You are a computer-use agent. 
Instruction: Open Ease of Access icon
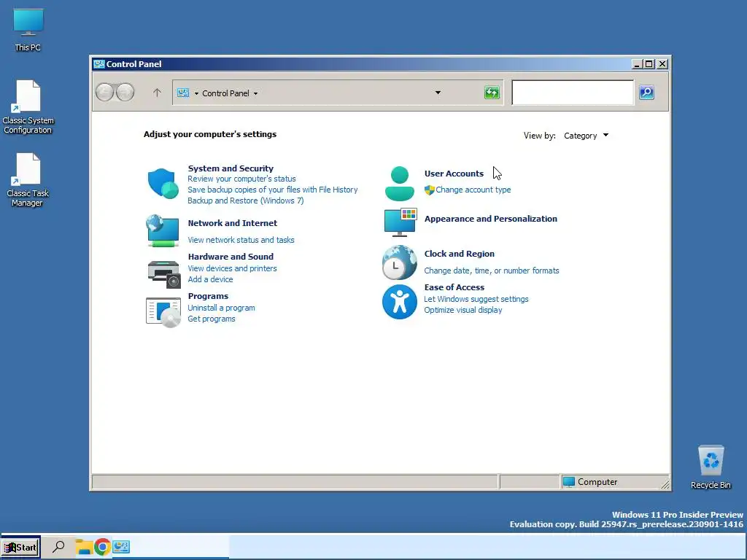399,302
